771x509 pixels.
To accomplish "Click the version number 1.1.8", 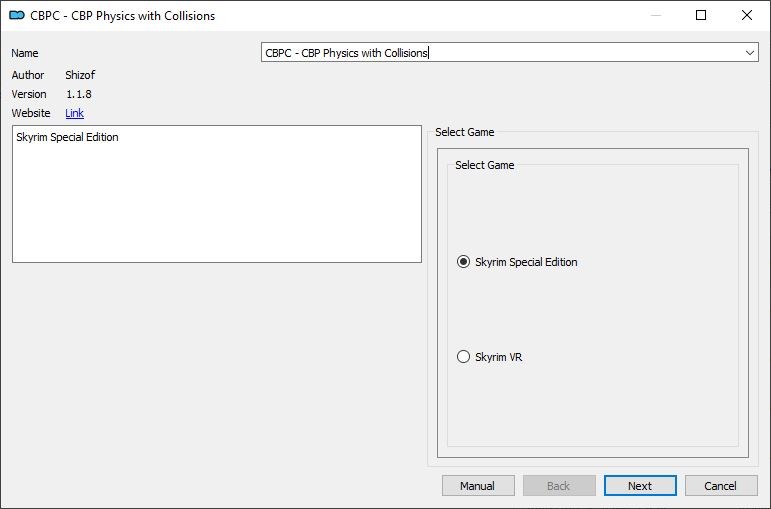I will 78,94.
